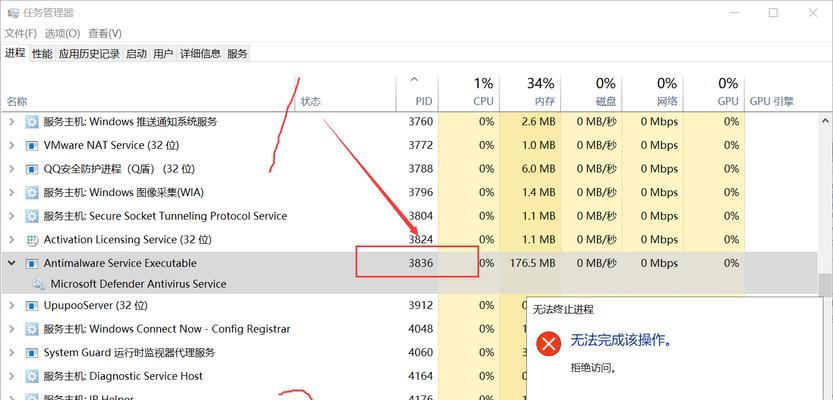Sort by the 内存 column header
The image size is (833, 400).
pyautogui.click(x=530, y=93)
